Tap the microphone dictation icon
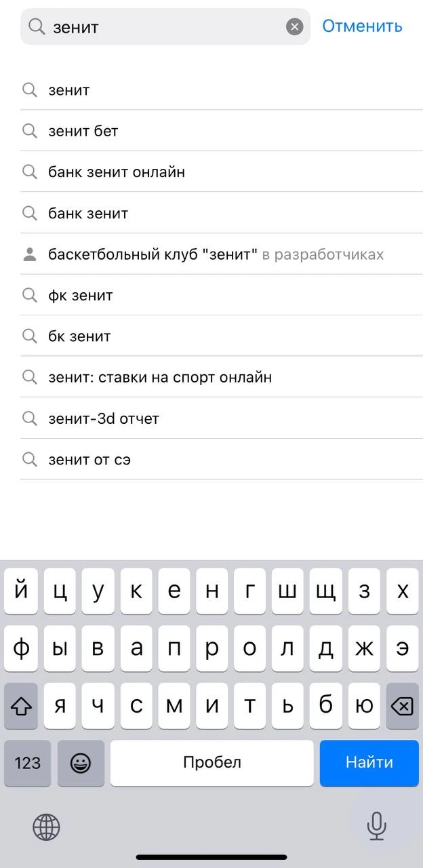This screenshot has width=423, height=868. pos(377,827)
